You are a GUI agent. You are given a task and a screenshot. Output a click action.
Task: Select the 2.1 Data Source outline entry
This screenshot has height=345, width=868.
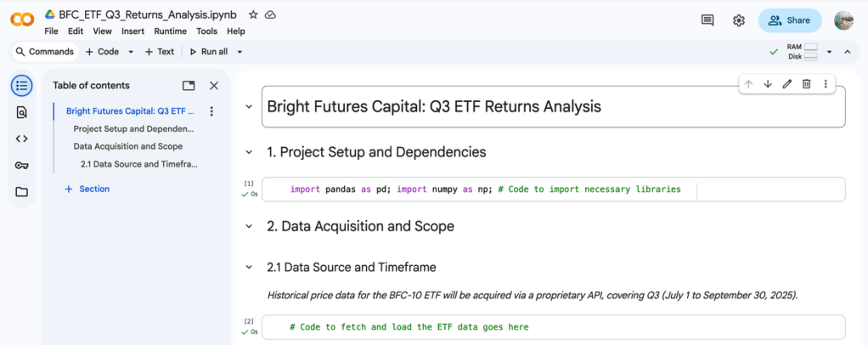[138, 164]
